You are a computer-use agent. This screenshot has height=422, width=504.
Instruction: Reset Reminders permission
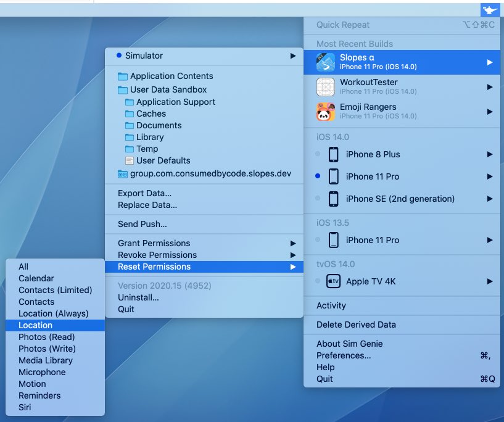pos(56,395)
